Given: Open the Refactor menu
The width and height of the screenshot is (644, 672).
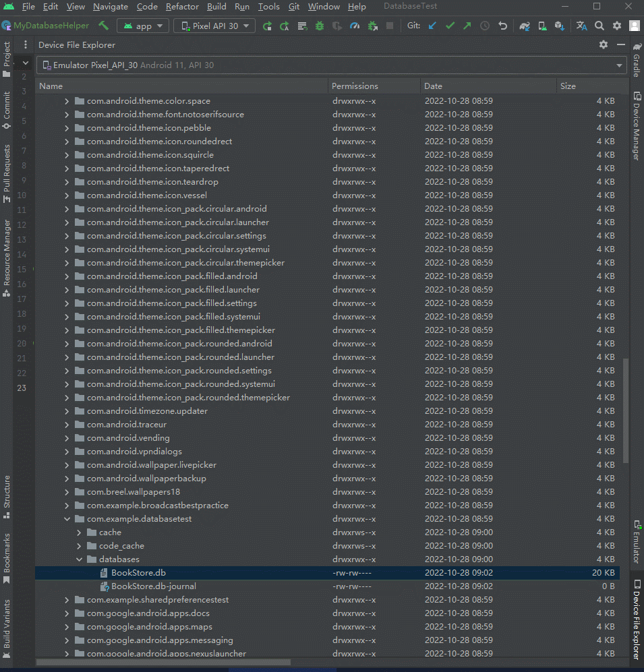Looking at the screenshot, I should (x=182, y=7).
